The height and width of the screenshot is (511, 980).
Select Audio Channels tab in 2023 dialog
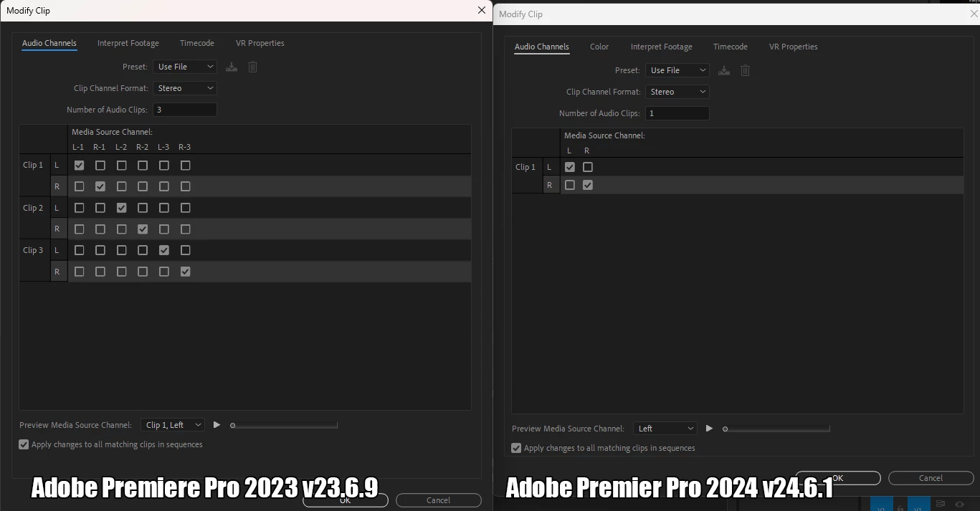tap(49, 43)
